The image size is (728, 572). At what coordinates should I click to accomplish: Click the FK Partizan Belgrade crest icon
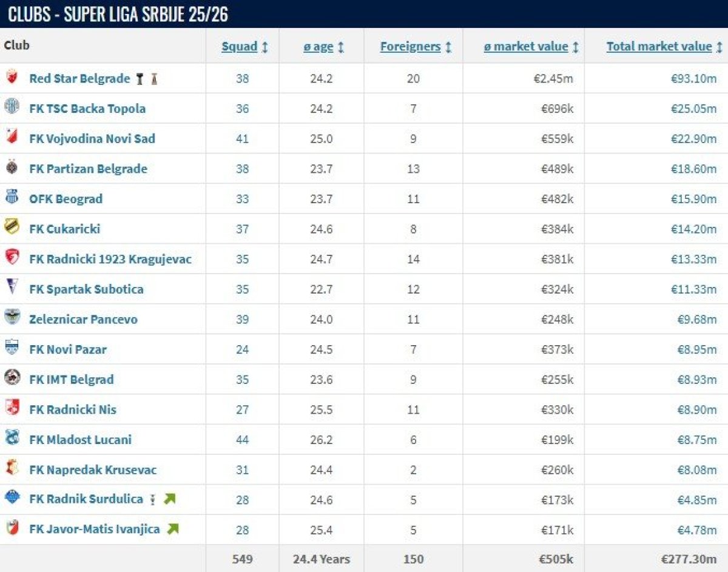pyautogui.click(x=12, y=168)
